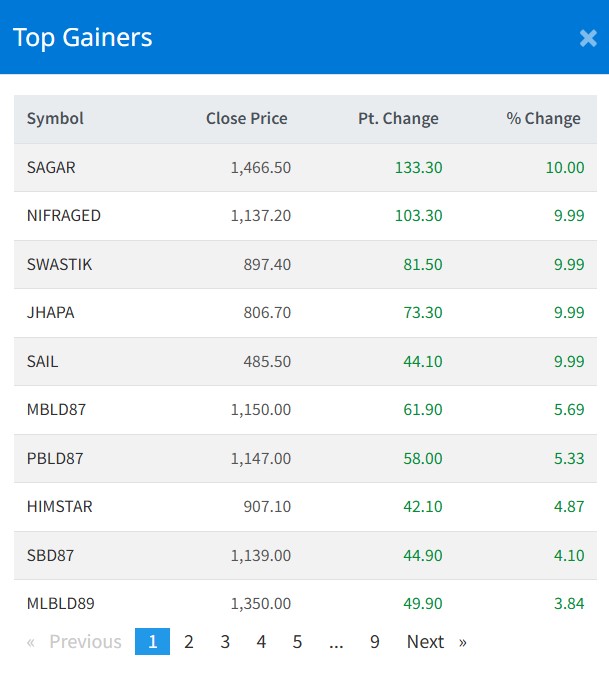Screen dimensions: 609x693
Task: Select current page 1 button
Action: click(152, 642)
